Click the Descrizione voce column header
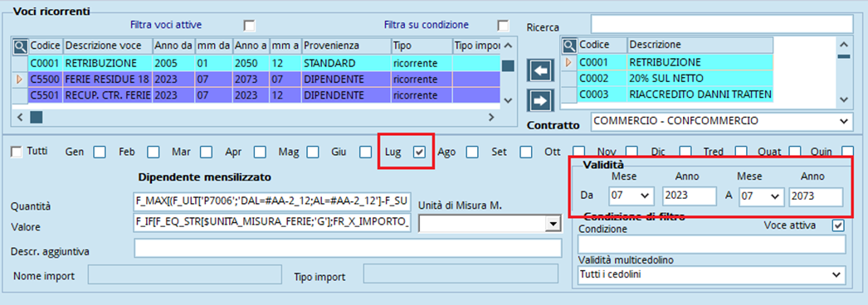 (107, 46)
